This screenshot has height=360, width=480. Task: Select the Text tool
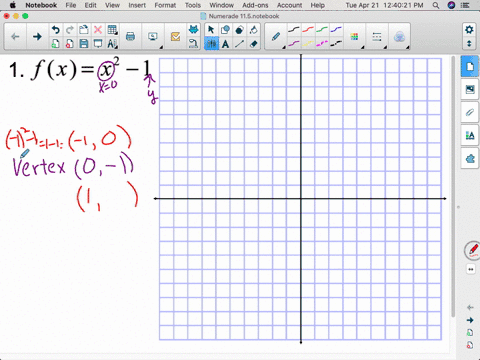[x=225, y=44]
